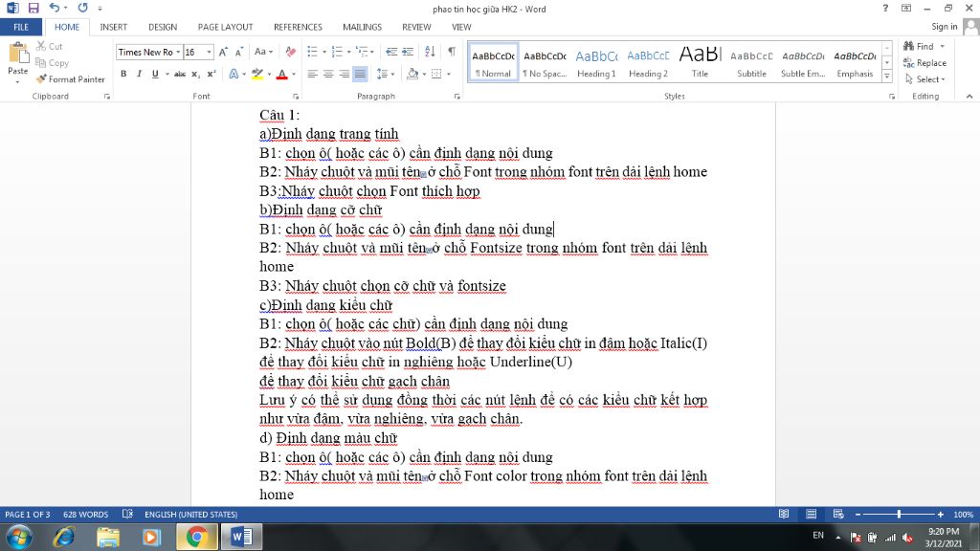Image resolution: width=980 pixels, height=551 pixels.
Task: Toggle Italic formatting
Action: click(139, 74)
